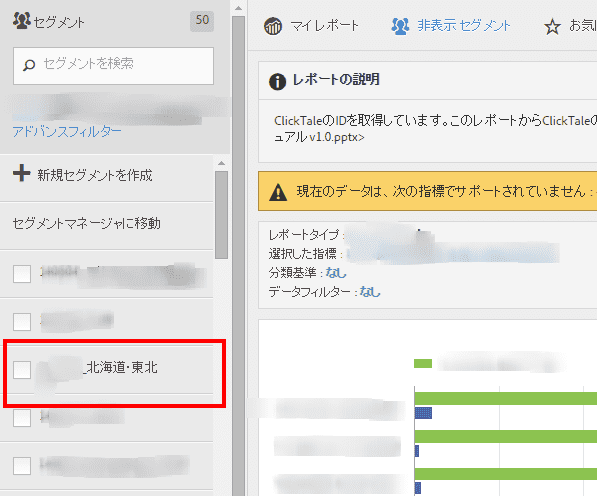Click the green legend color swatch

pos(423,364)
